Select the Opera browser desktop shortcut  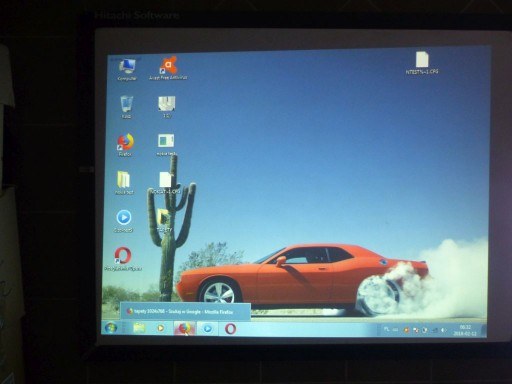coord(123,259)
